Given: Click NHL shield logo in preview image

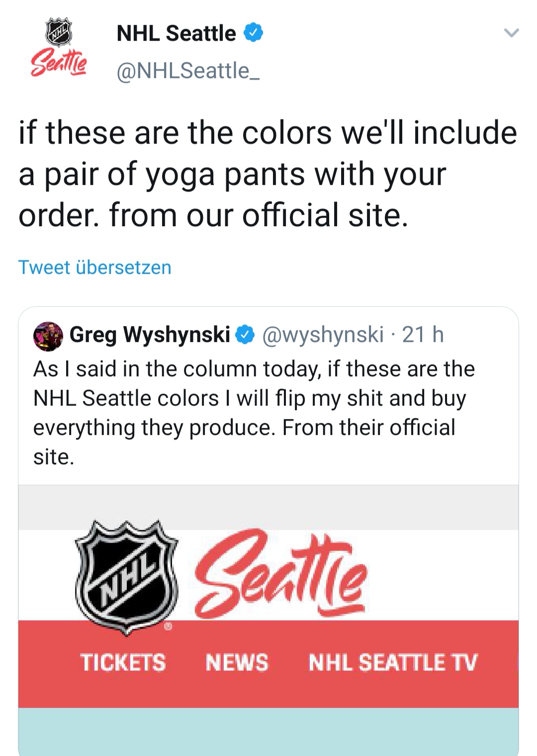Looking at the screenshot, I should (127, 577).
